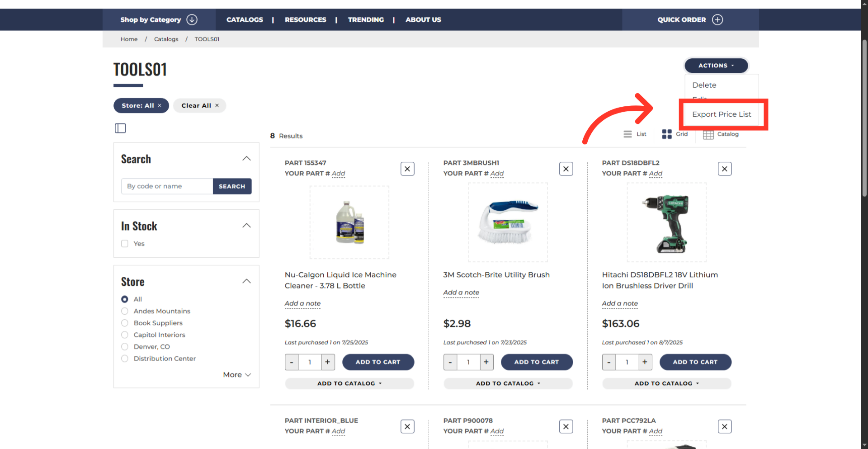Select the All store radio button

(125, 299)
